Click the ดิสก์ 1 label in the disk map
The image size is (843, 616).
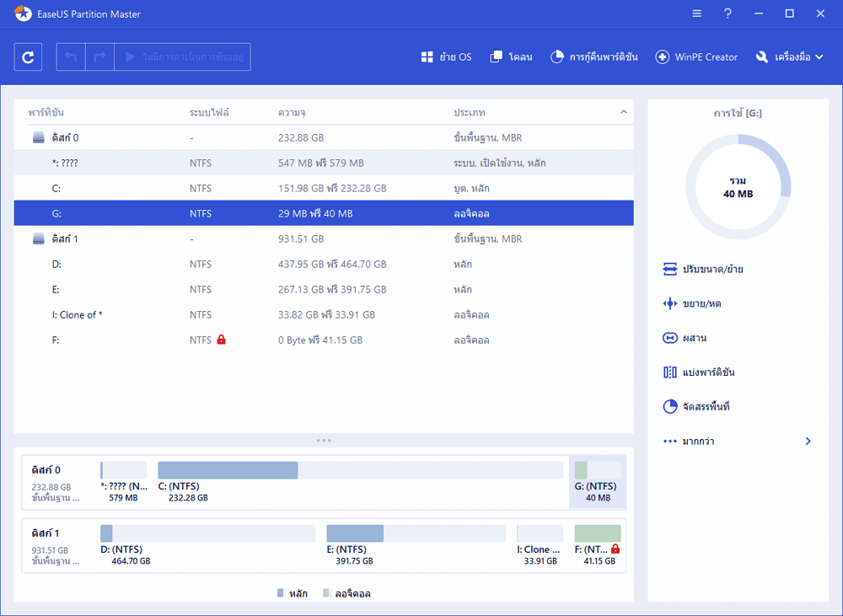coord(46,533)
